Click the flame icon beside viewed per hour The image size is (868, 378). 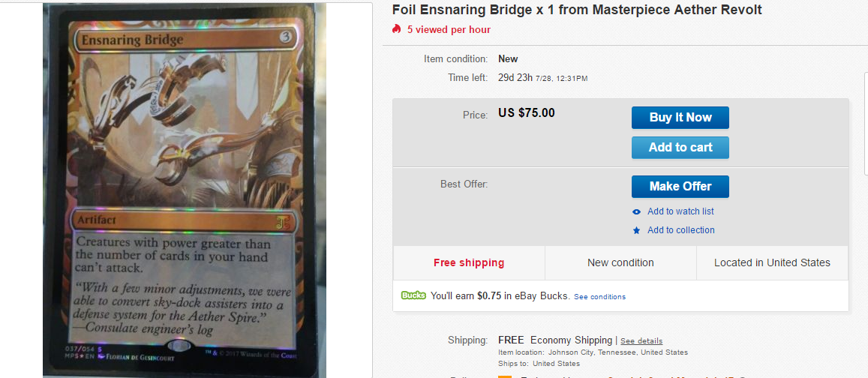[x=397, y=29]
